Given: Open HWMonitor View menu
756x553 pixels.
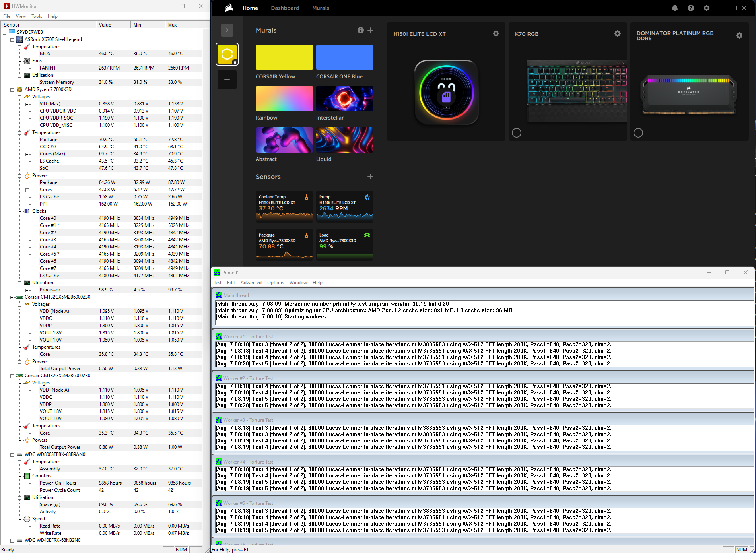Looking at the screenshot, I should tap(21, 16).
